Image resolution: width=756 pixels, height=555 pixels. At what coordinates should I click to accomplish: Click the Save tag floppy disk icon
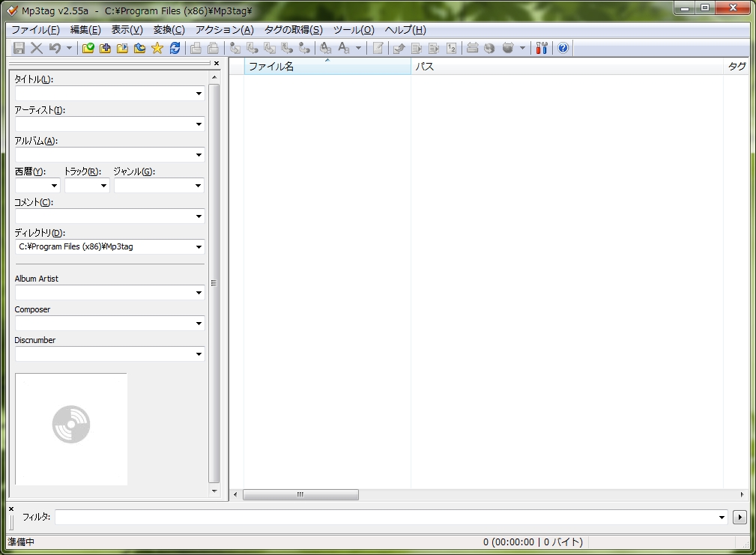coord(19,48)
